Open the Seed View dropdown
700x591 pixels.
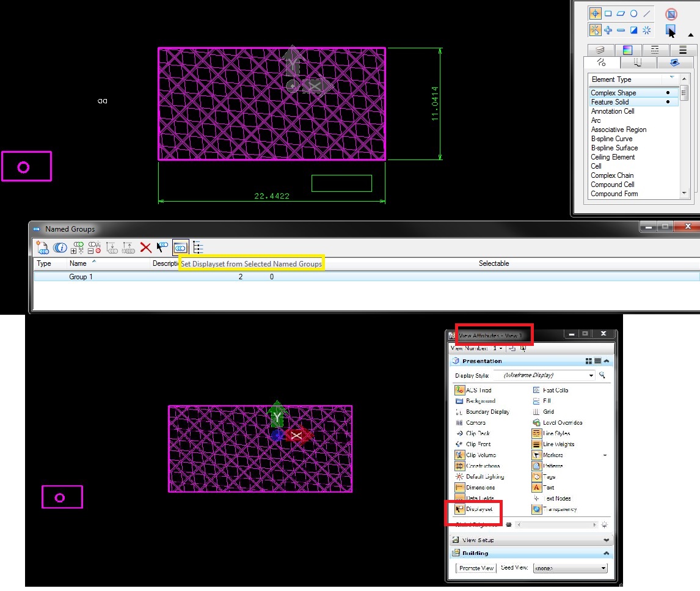pos(603,568)
